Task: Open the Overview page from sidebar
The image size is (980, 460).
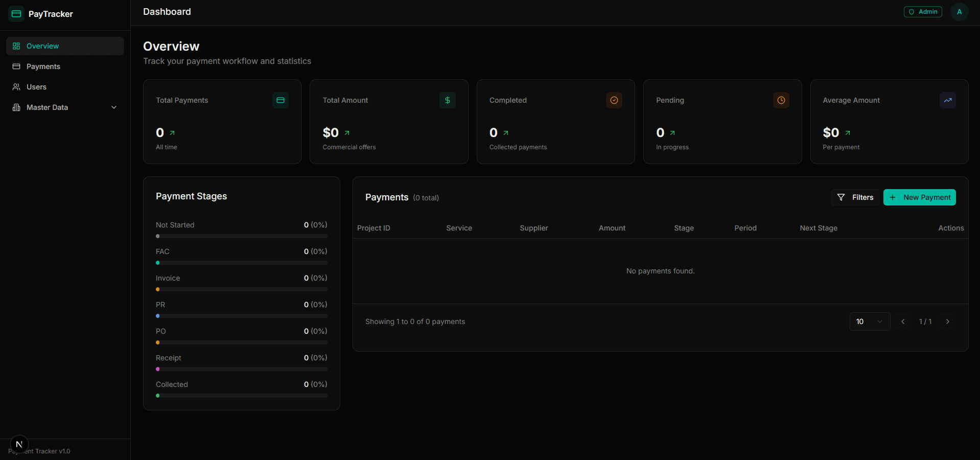Action: click(x=65, y=46)
